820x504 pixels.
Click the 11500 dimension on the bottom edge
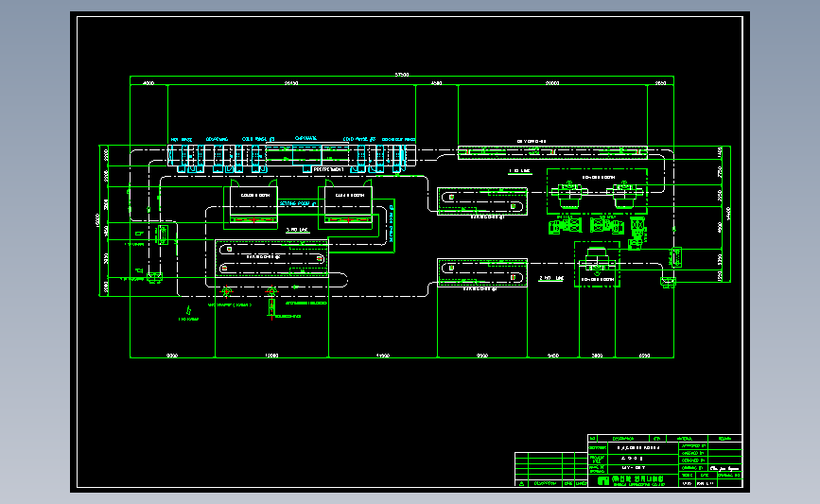click(383, 356)
